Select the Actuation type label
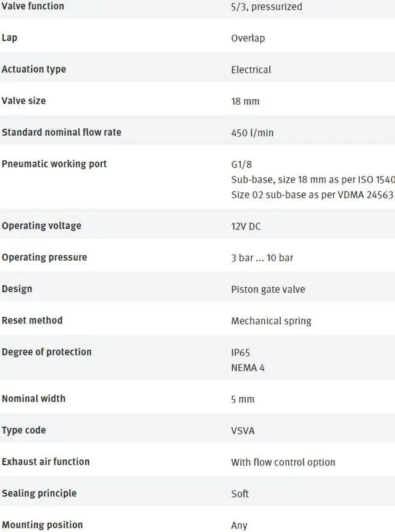The height and width of the screenshot is (532, 395). (34, 69)
